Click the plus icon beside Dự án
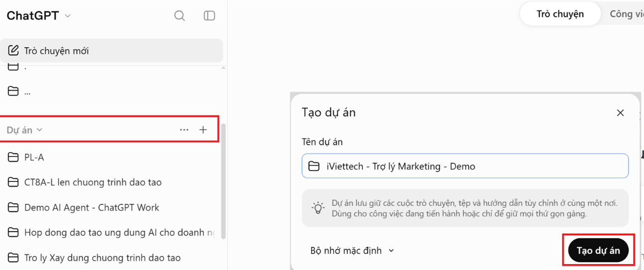This screenshot has width=644, height=270. click(203, 130)
